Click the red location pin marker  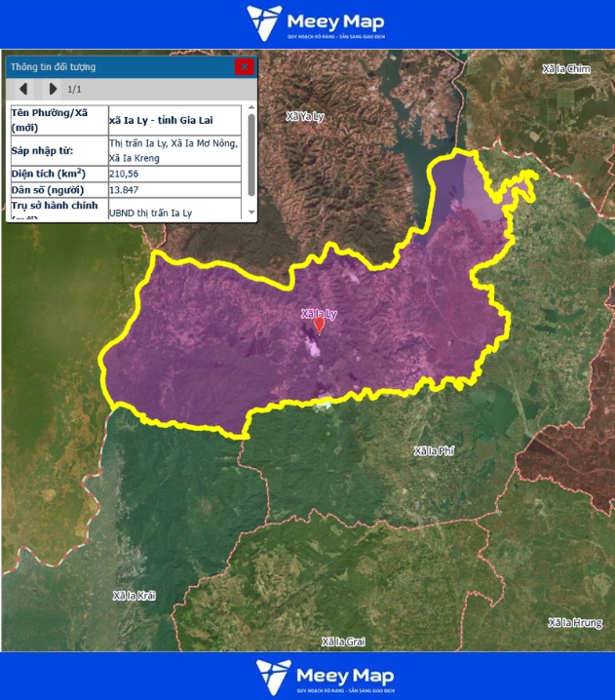(x=319, y=325)
